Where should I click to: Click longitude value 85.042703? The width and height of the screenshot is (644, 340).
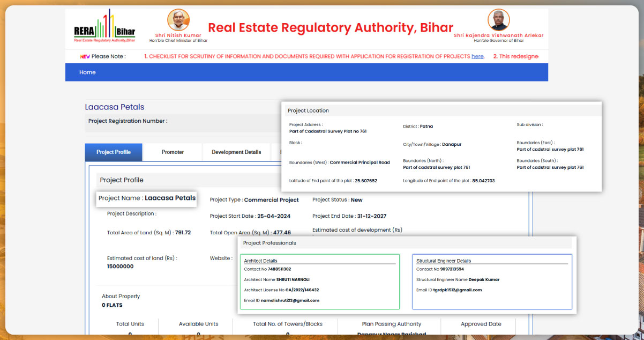coord(483,181)
